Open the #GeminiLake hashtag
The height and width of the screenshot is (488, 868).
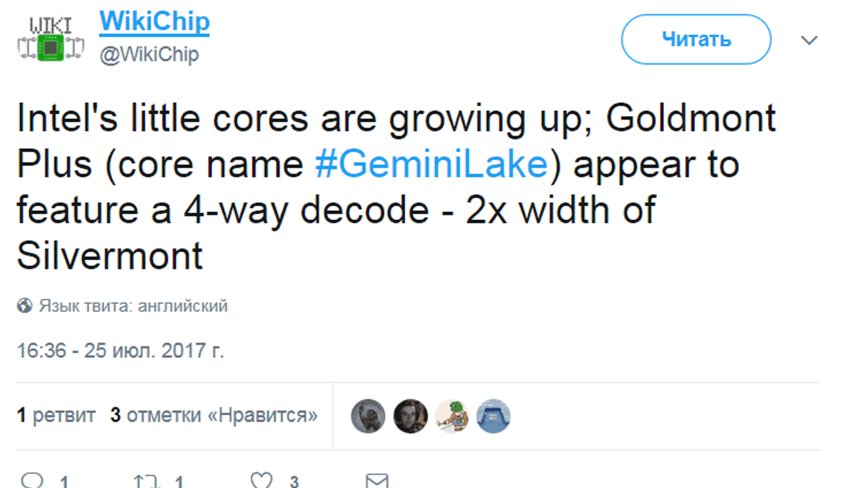coord(432,164)
